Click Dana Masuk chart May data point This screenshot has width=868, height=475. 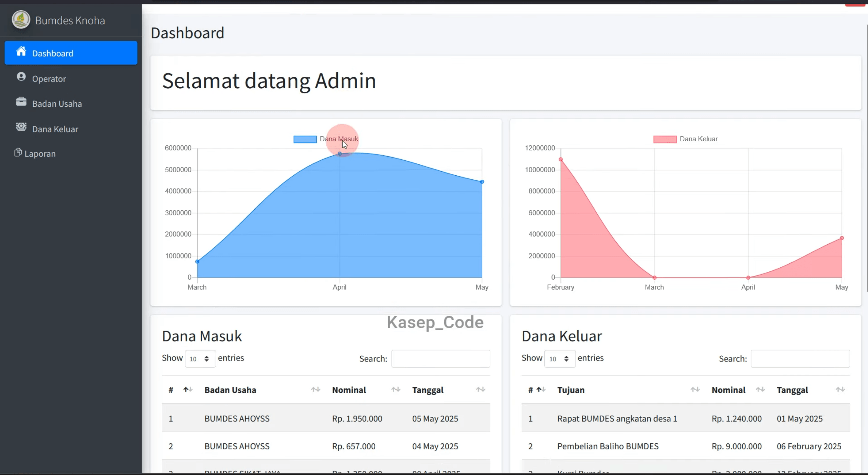point(482,182)
